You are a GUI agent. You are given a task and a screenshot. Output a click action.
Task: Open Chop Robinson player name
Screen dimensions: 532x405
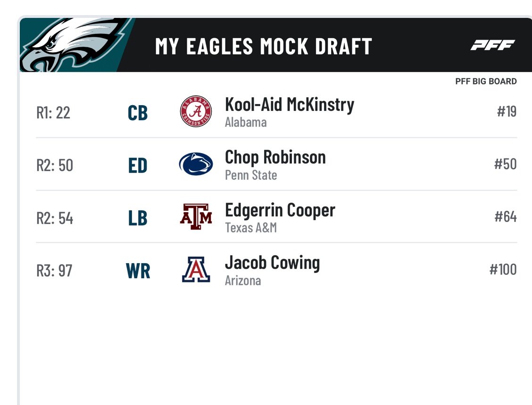(x=275, y=157)
